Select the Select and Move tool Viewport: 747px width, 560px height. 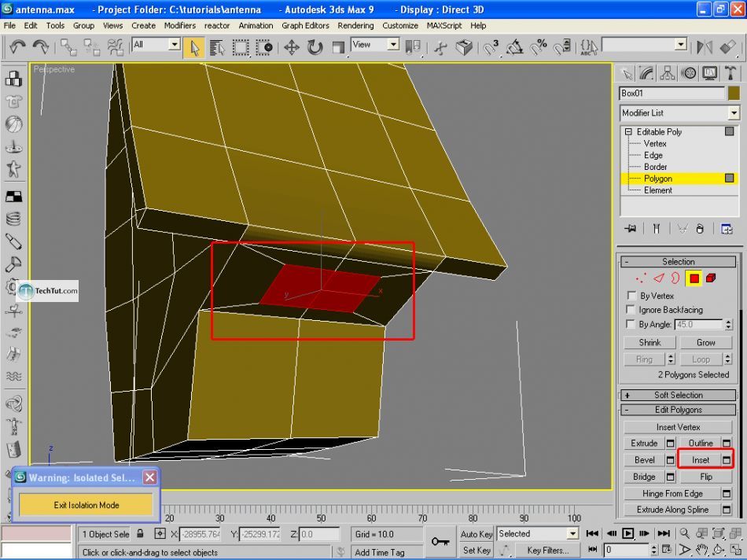pos(292,47)
